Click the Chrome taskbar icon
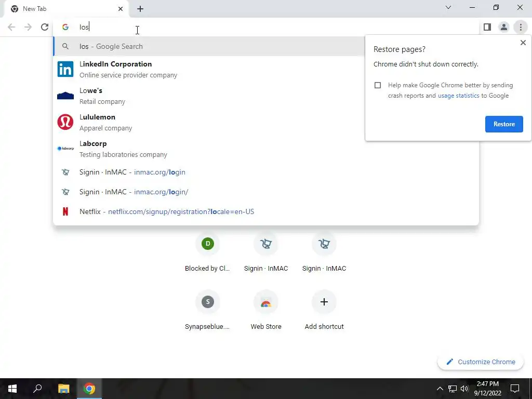 point(89,389)
